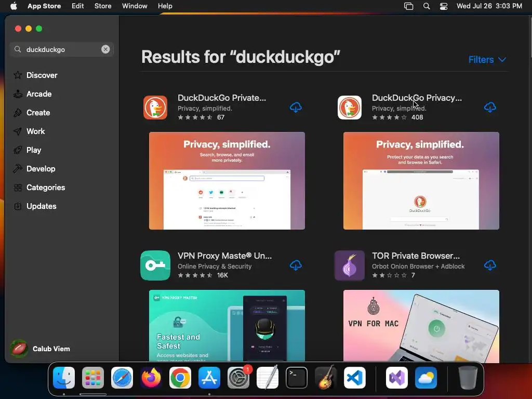532x399 pixels.
Task: Click App Store icon in the Dock
Action: pyautogui.click(x=209, y=378)
